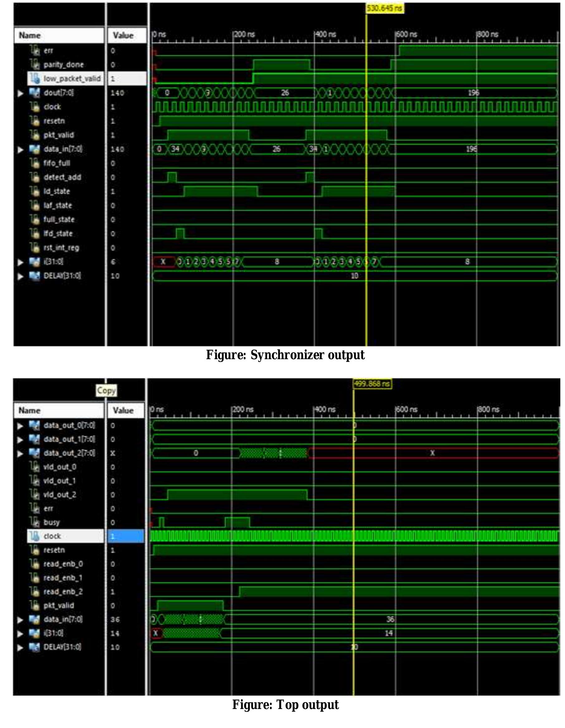This screenshot has height=728, width=565.
Task: Click the signal icon beside resetn
Action: (35, 121)
